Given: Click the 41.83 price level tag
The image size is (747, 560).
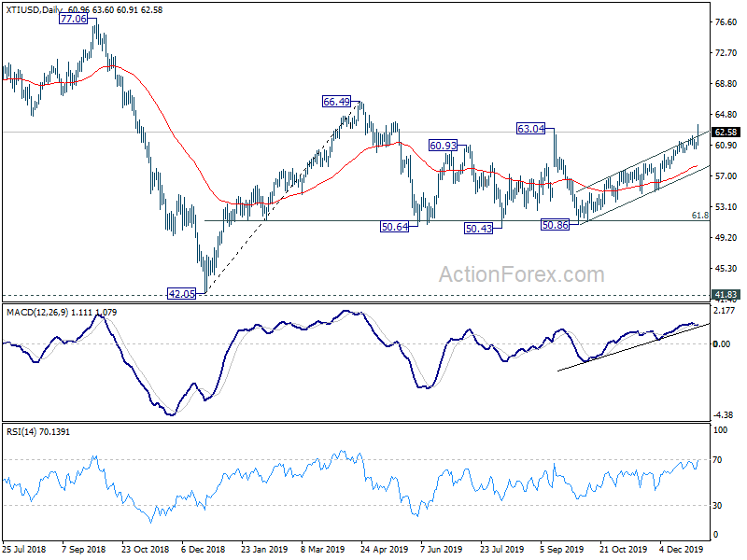Looking at the screenshot, I should (726, 295).
